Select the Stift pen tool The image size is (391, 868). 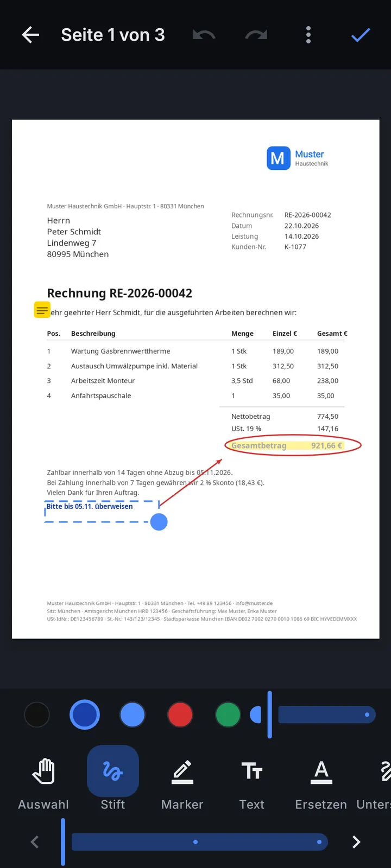click(113, 780)
